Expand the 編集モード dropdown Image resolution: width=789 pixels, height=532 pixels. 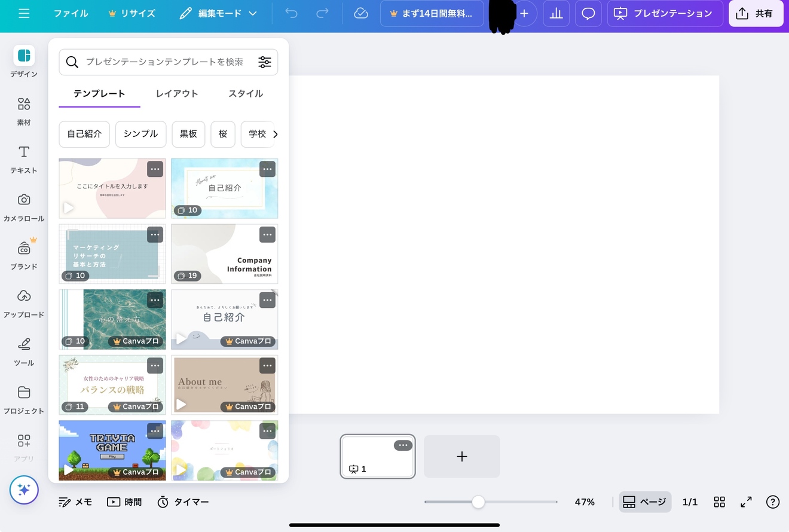[218, 13]
